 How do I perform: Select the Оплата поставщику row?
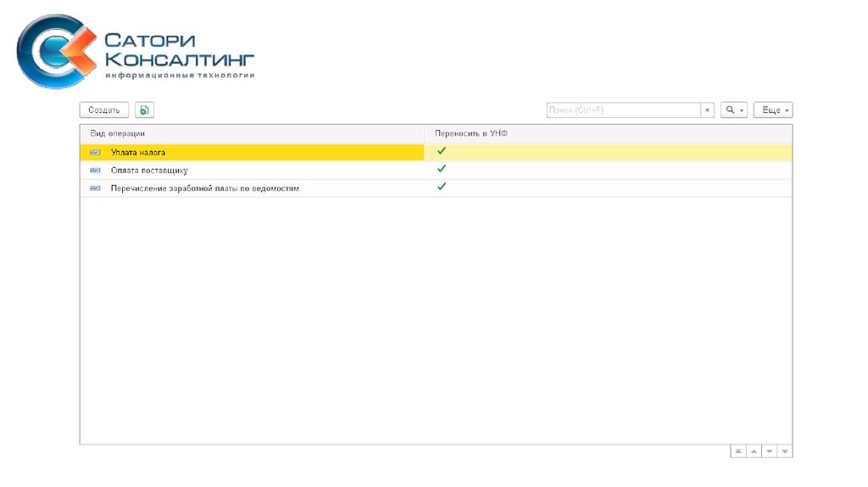149,171
